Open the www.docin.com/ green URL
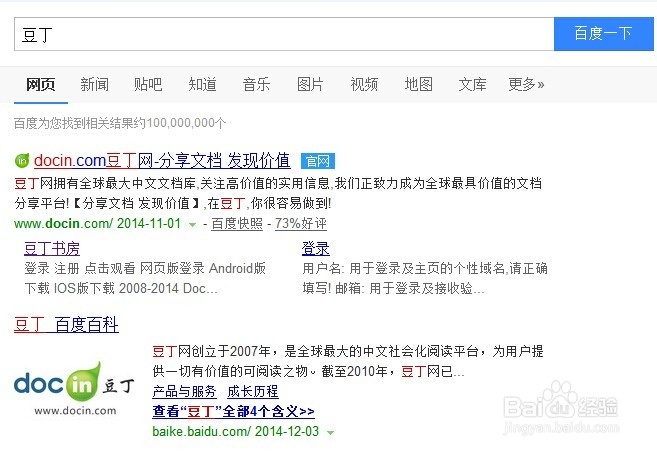Viewport: 657px width, 451px height. [x=63, y=223]
